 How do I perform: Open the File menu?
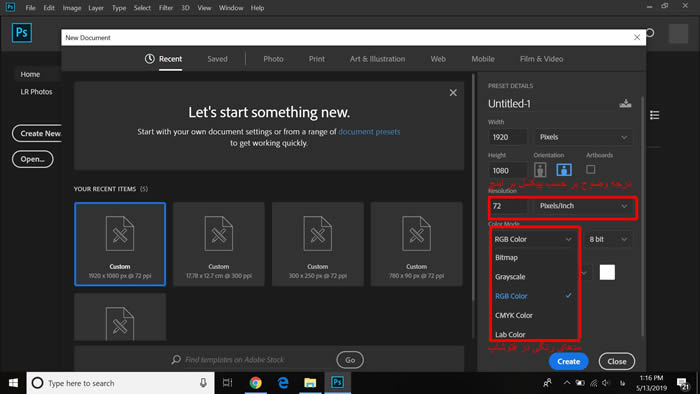coord(30,8)
